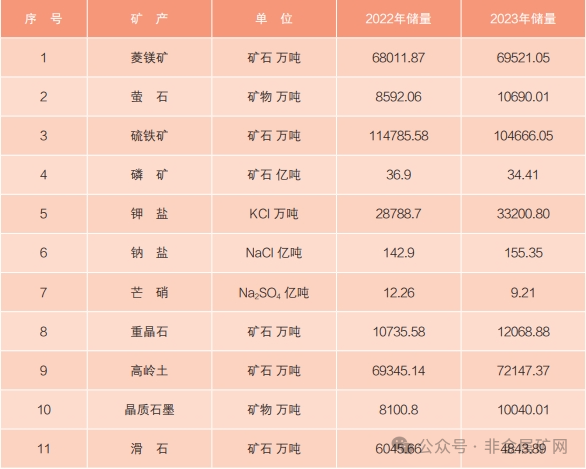Click the value 8100.8
586x469 pixels.
tap(398, 410)
